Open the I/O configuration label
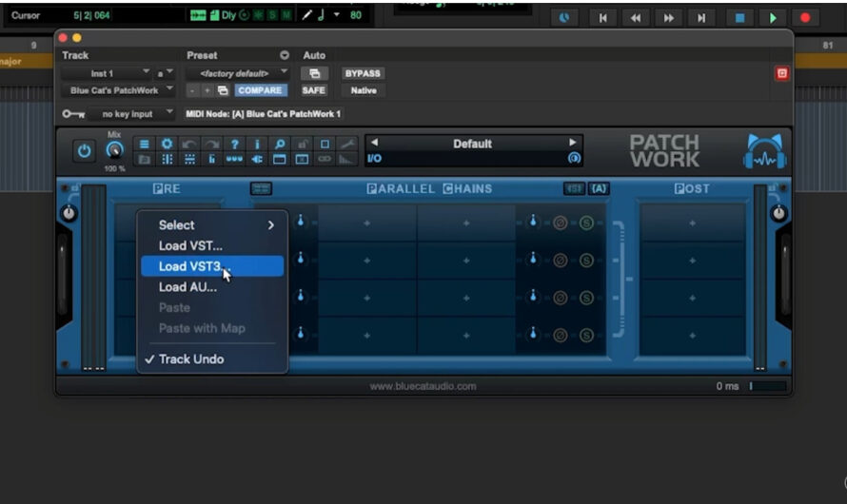Viewport: 847px width, 504px height. pyautogui.click(x=374, y=158)
